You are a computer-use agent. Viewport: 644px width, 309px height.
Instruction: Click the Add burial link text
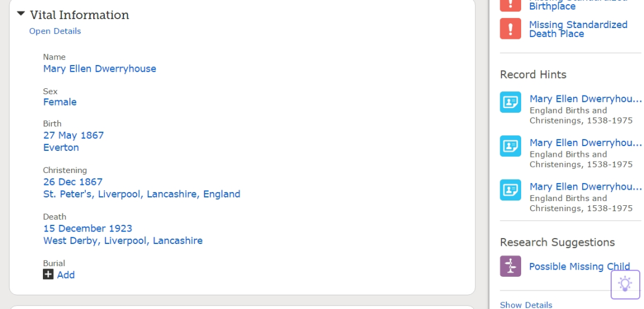[x=66, y=275]
